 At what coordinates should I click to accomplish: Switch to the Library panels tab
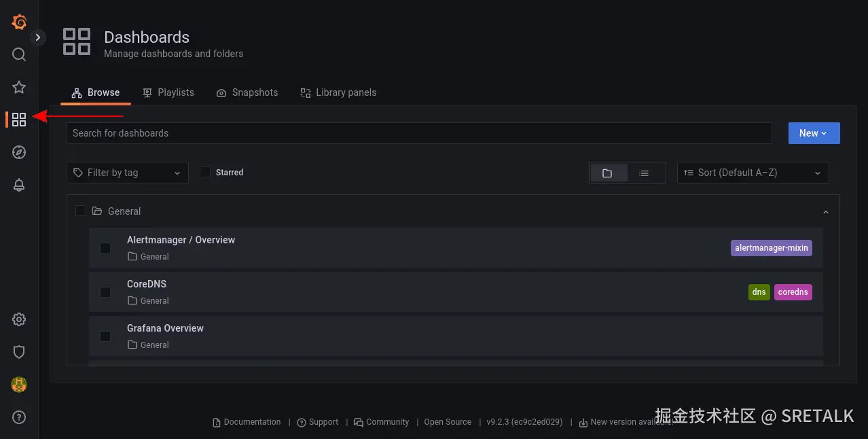pos(338,92)
